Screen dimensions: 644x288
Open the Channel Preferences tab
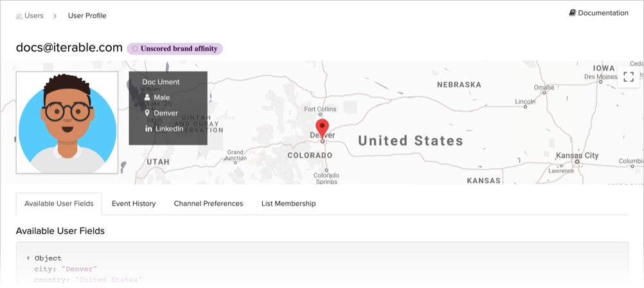point(208,204)
